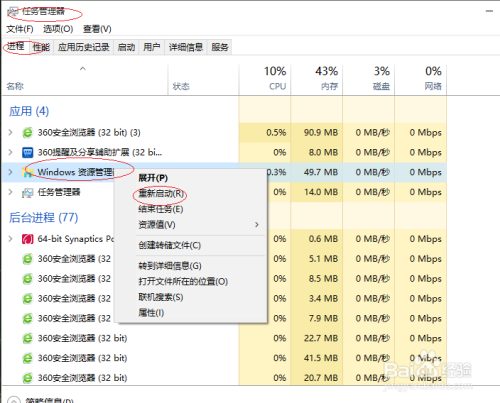Expand the 360安全浏览器 (32 bit) (3) group

[x=10, y=133]
